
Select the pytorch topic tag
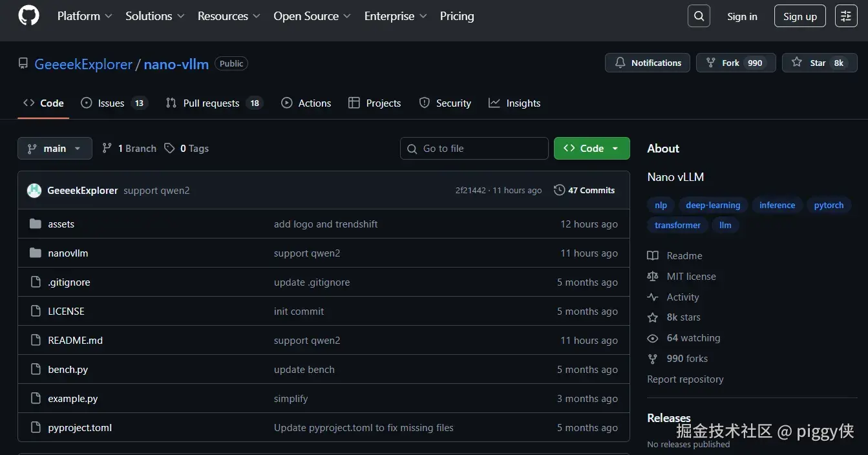(x=829, y=206)
